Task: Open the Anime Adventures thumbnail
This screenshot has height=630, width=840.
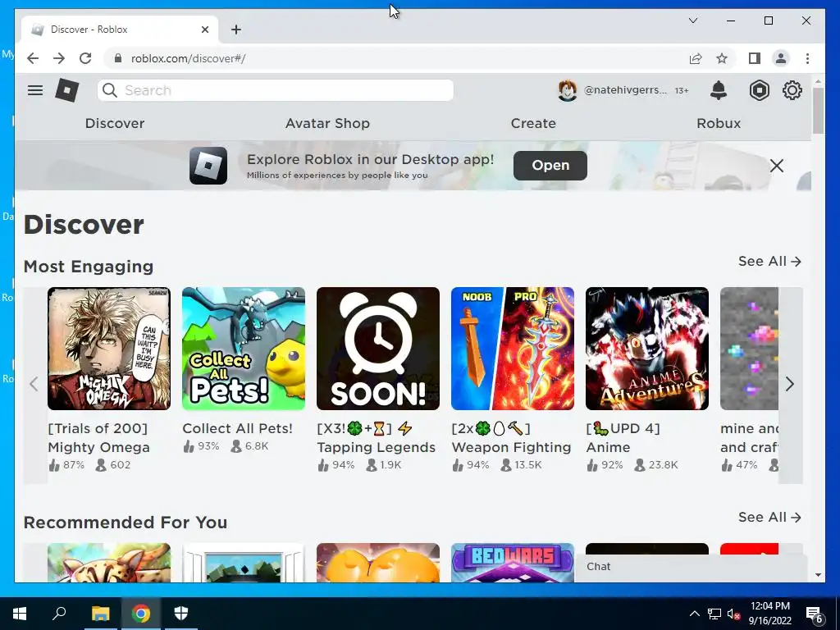Action: (x=647, y=349)
